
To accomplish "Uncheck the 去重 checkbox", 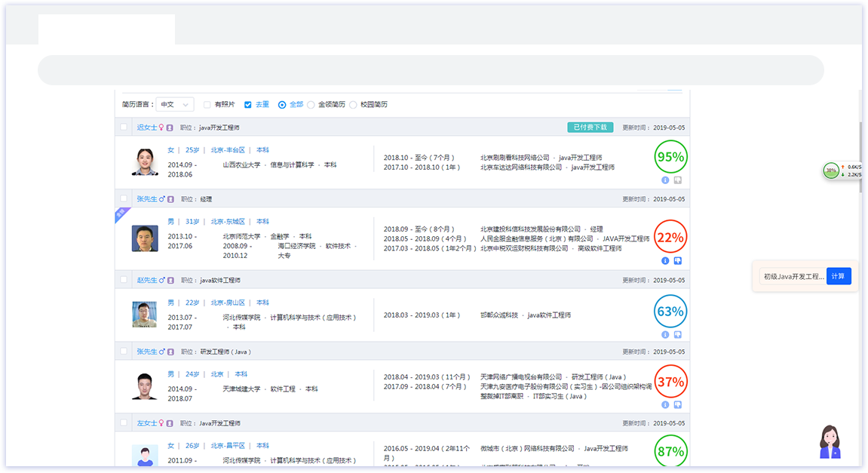I will pyautogui.click(x=248, y=105).
